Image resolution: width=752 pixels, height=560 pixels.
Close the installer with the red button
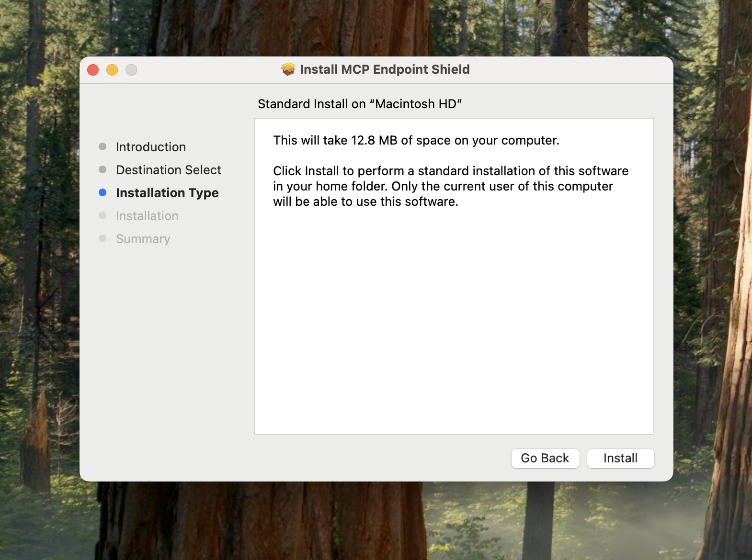[93, 70]
